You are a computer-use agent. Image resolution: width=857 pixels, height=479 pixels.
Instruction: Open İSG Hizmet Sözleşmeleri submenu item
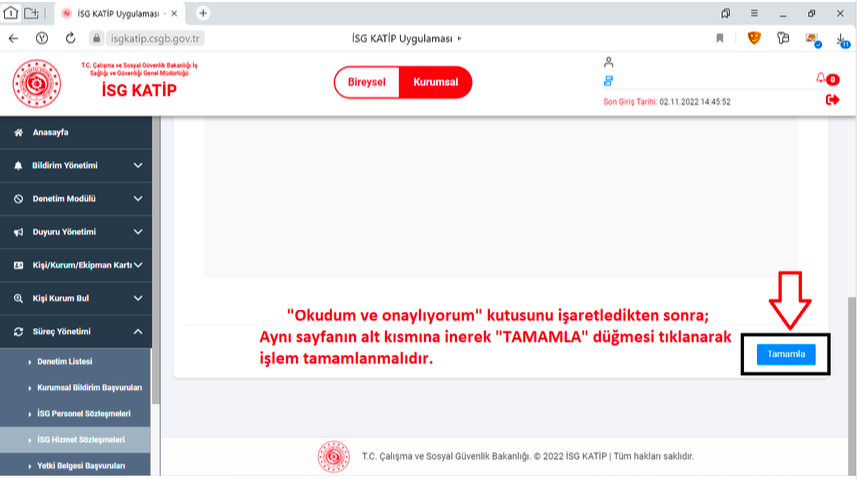tap(80, 440)
